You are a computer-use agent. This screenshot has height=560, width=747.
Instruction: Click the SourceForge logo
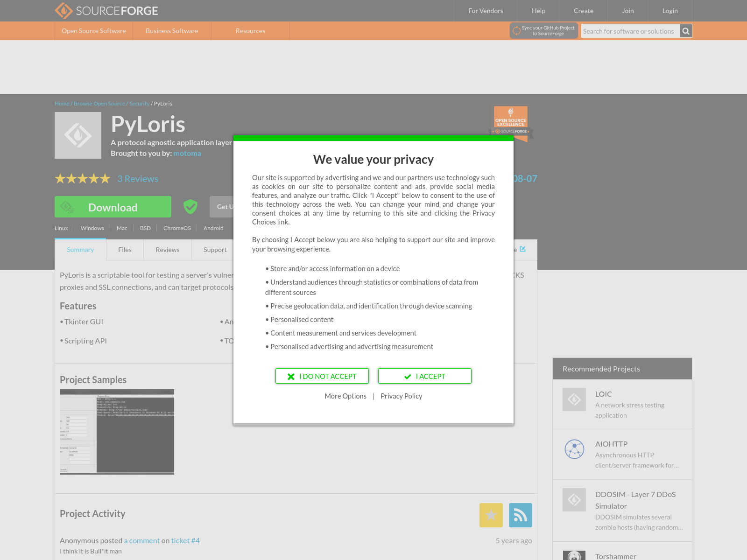(x=106, y=11)
